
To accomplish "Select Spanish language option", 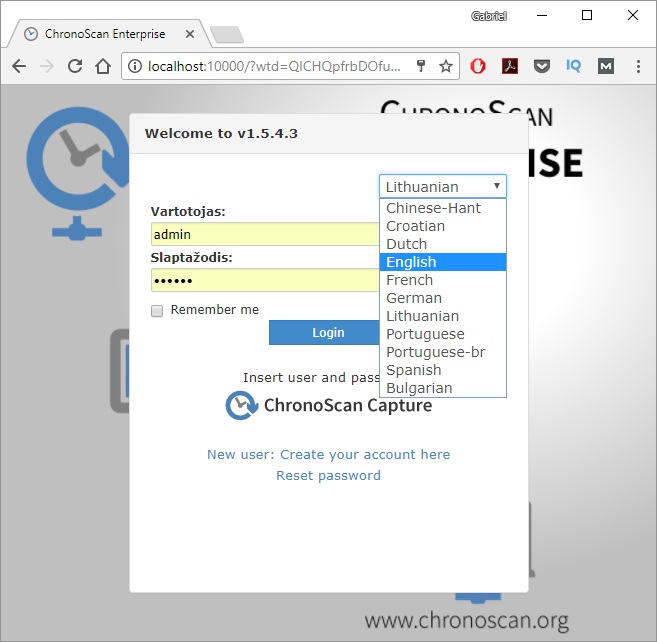I will tap(443, 370).
